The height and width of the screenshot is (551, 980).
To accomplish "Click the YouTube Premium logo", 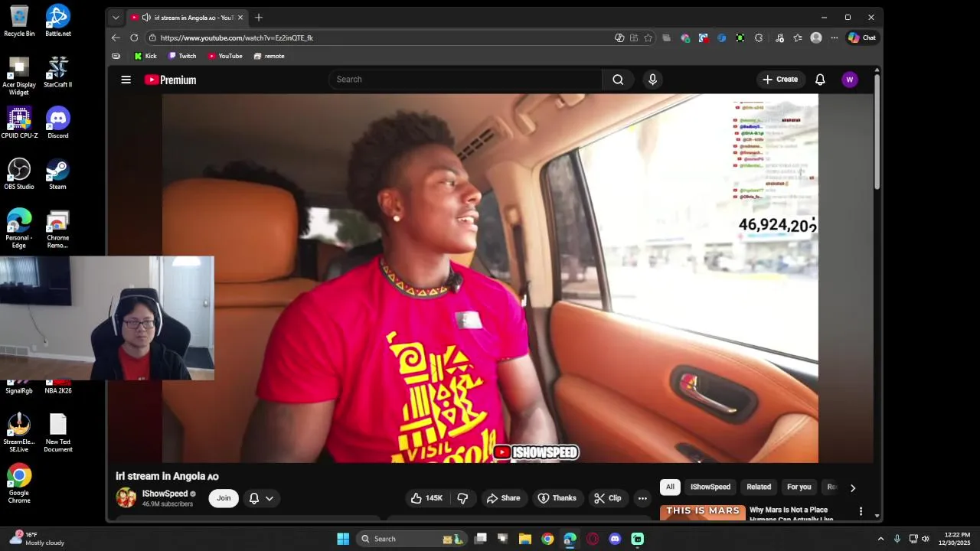I will tap(170, 80).
